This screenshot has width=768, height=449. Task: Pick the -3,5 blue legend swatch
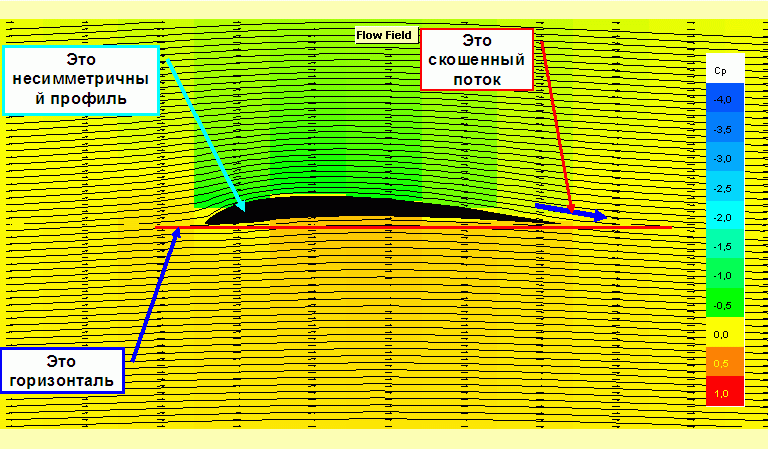point(720,129)
